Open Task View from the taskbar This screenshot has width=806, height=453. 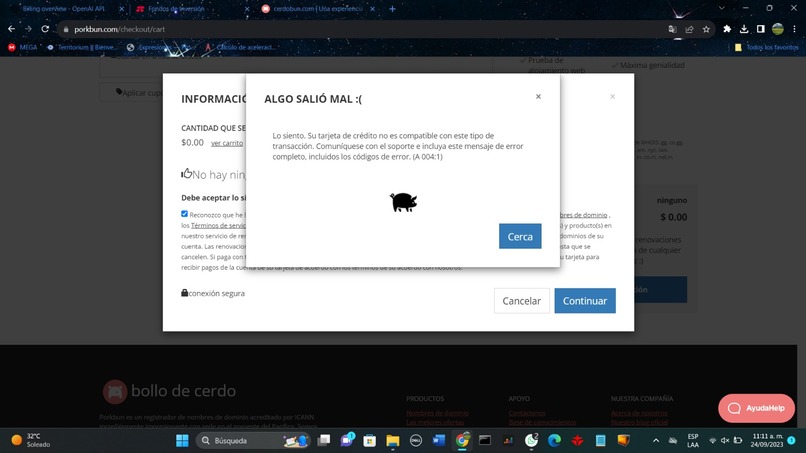(324, 441)
